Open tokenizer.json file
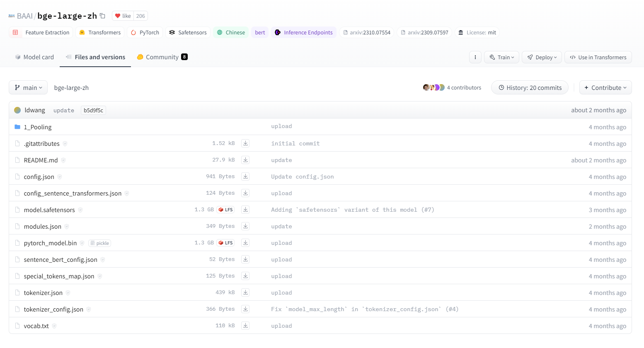Screen dimensions: 644x348 click(43, 293)
